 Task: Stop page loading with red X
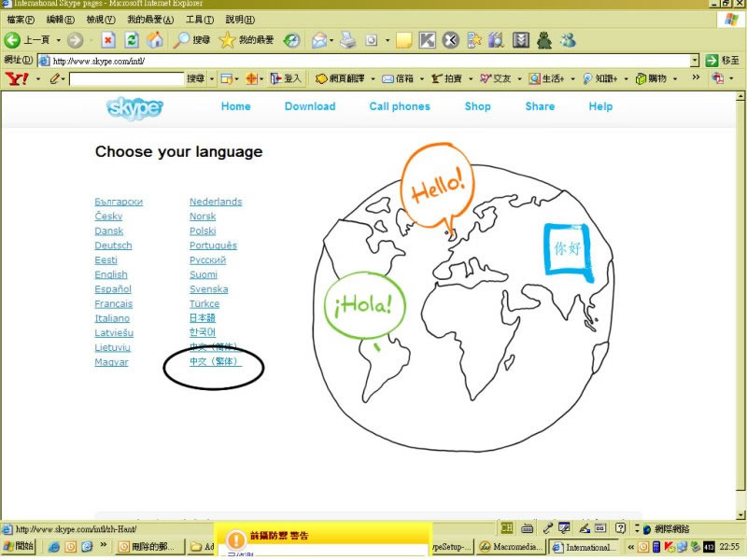pos(108,40)
